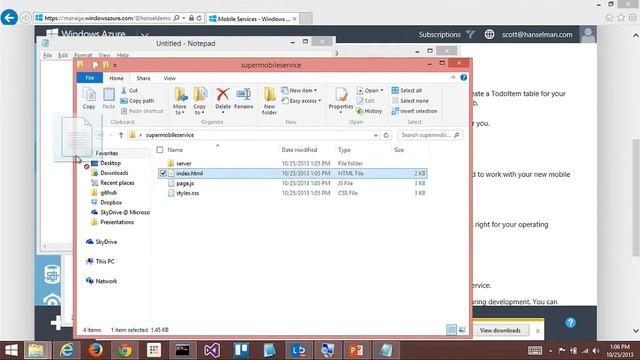Switch to details view icon in status bar
Viewport: 640px width, 360px height.
451,329
